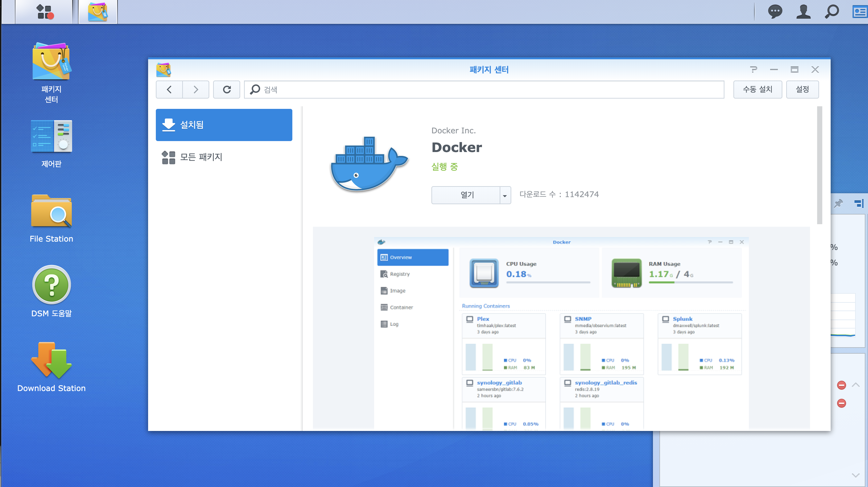Screen dimensions: 868x487
Task: Expand the dropdown arrow next to 열기
Action: pyautogui.click(x=505, y=196)
